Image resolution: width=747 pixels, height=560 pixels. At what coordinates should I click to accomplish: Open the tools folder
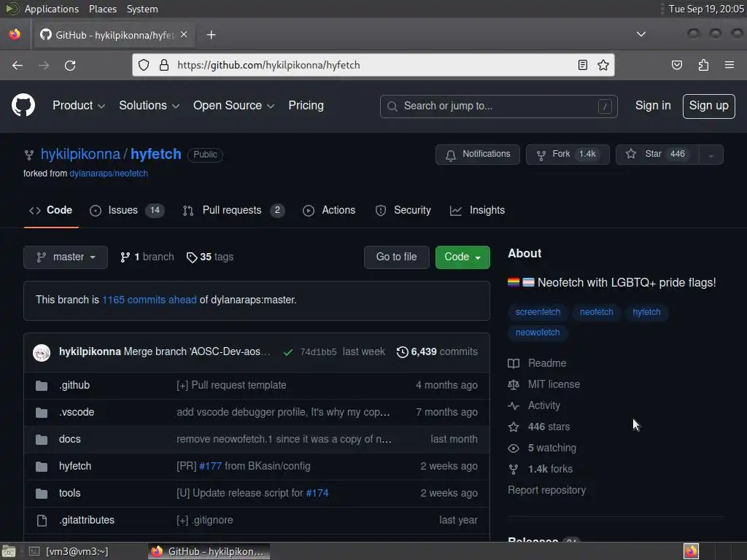[x=69, y=493]
